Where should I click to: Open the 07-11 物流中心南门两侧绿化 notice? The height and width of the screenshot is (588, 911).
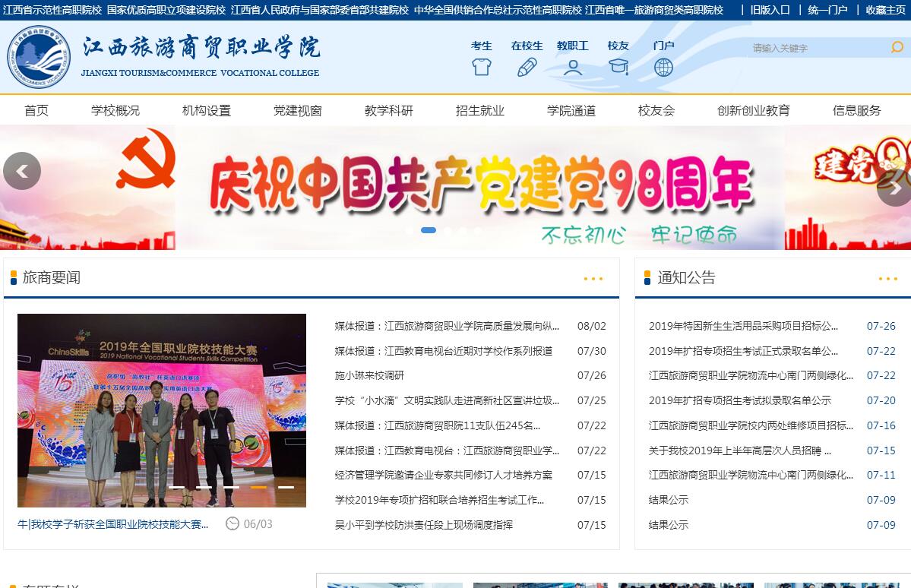click(751, 475)
